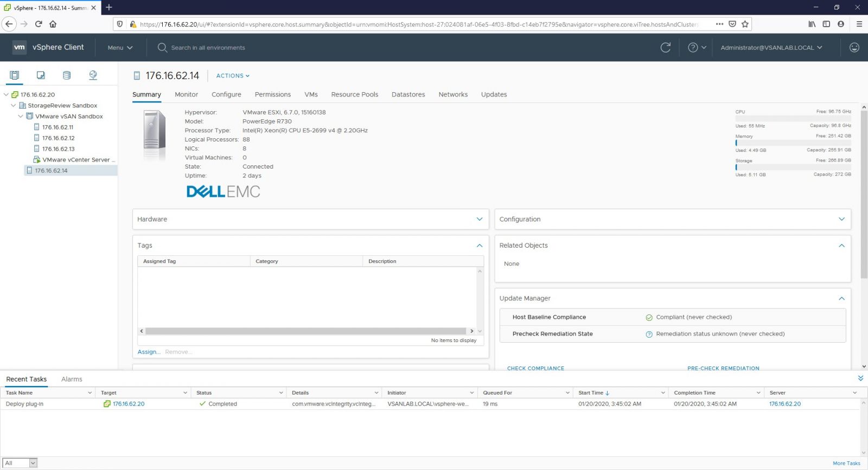Click the smiley feedback icon
Image resolution: width=868 pixels, height=470 pixels.
pos(854,48)
